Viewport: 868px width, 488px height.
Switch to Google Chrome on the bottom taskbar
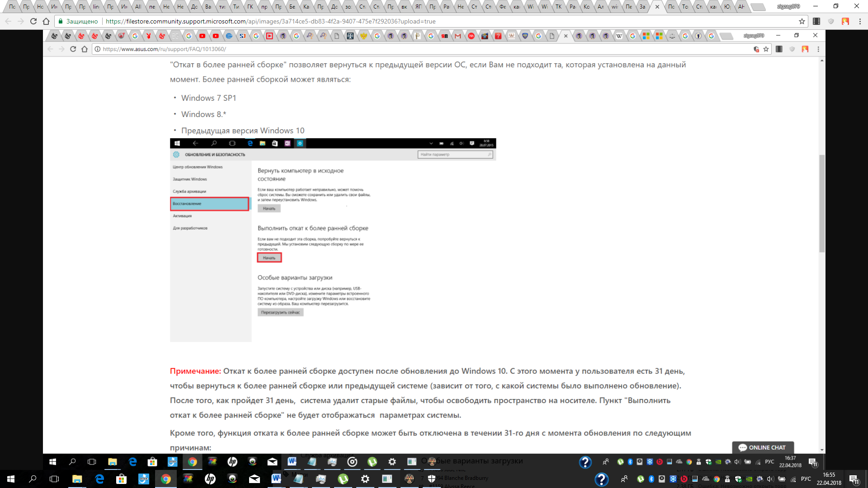[x=166, y=479]
